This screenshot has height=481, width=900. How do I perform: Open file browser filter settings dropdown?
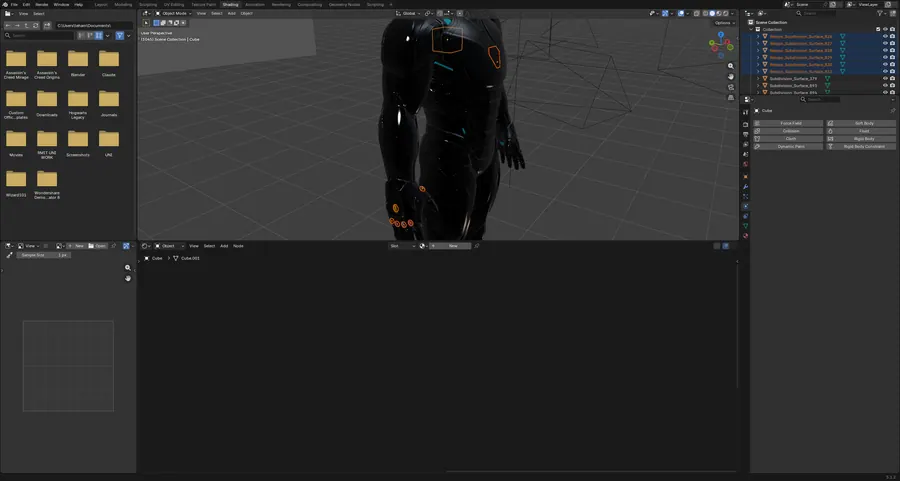pos(128,36)
